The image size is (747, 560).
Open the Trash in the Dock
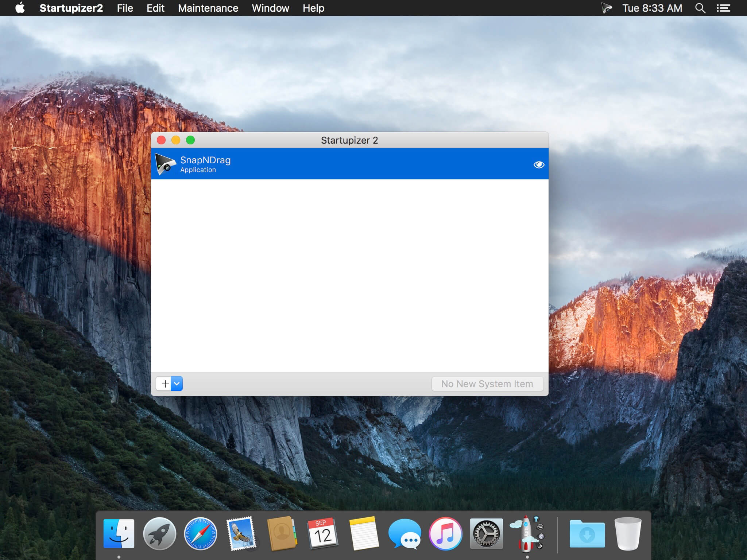click(628, 534)
